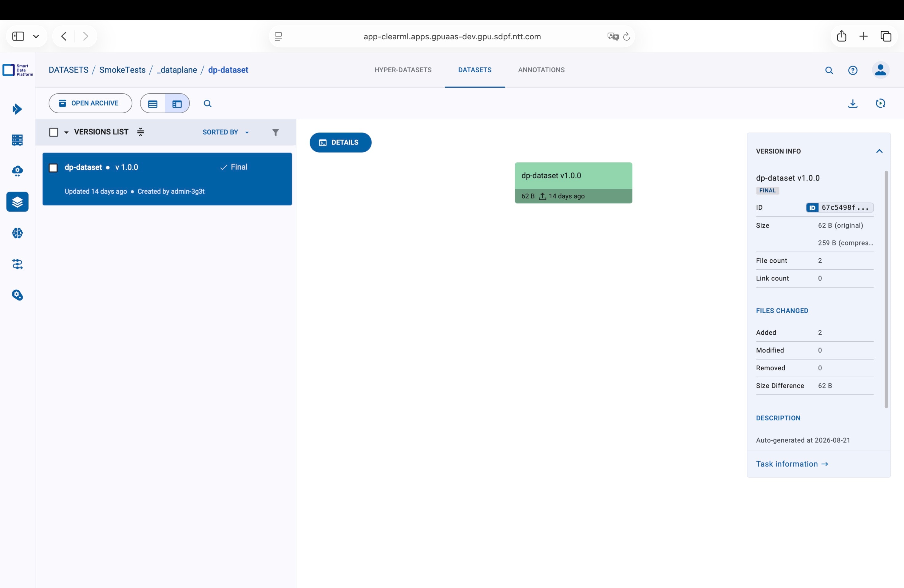Go to DATASETS breadcrumb

pyautogui.click(x=68, y=70)
